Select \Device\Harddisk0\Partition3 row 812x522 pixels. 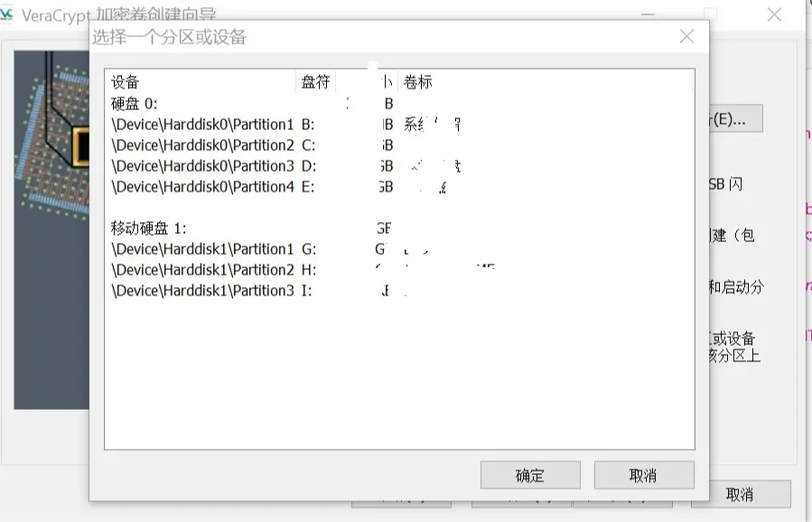[399, 165]
